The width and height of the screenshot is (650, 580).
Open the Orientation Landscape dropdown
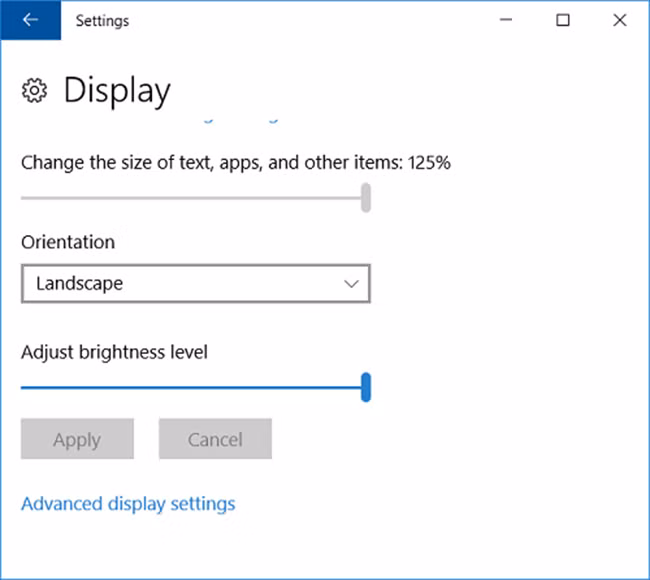pyautogui.click(x=196, y=284)
